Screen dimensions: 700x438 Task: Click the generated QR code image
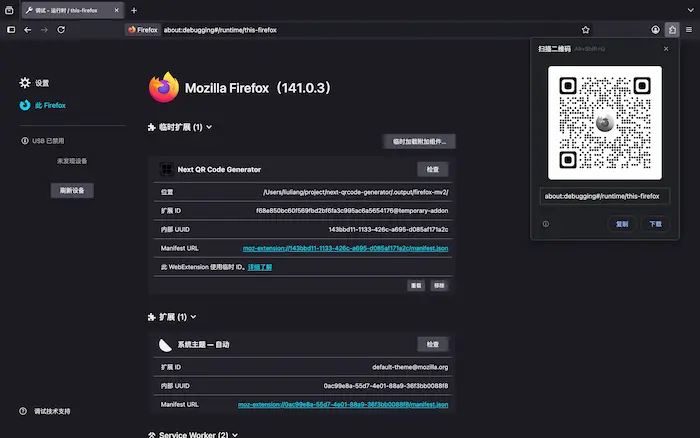605,123
